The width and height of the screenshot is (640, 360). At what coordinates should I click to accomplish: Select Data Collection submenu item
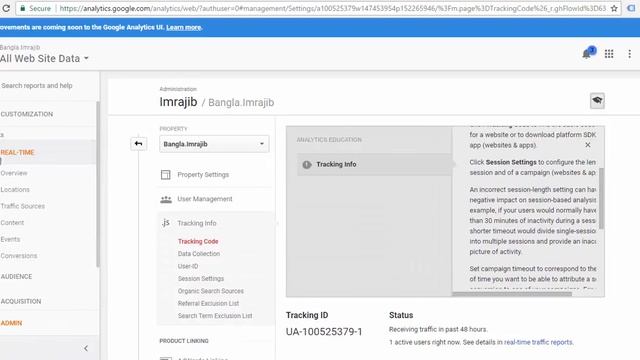[199, 254]
